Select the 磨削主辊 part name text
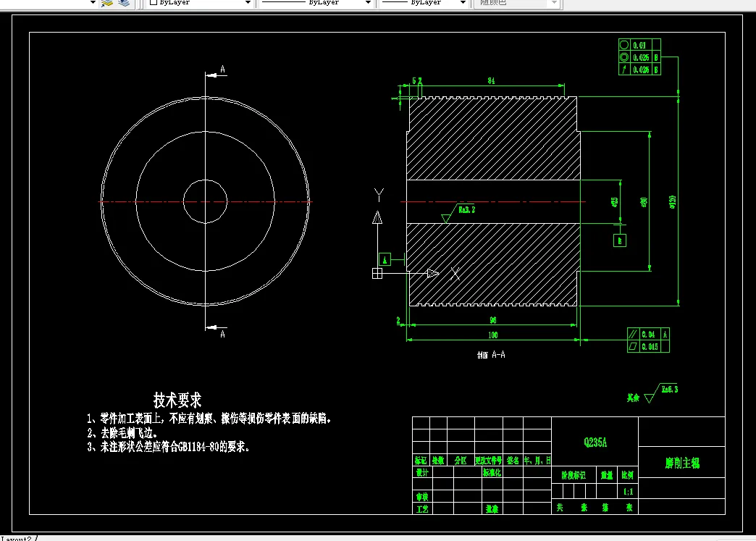This screenshot has width=756, height=541. coord(682,463)
